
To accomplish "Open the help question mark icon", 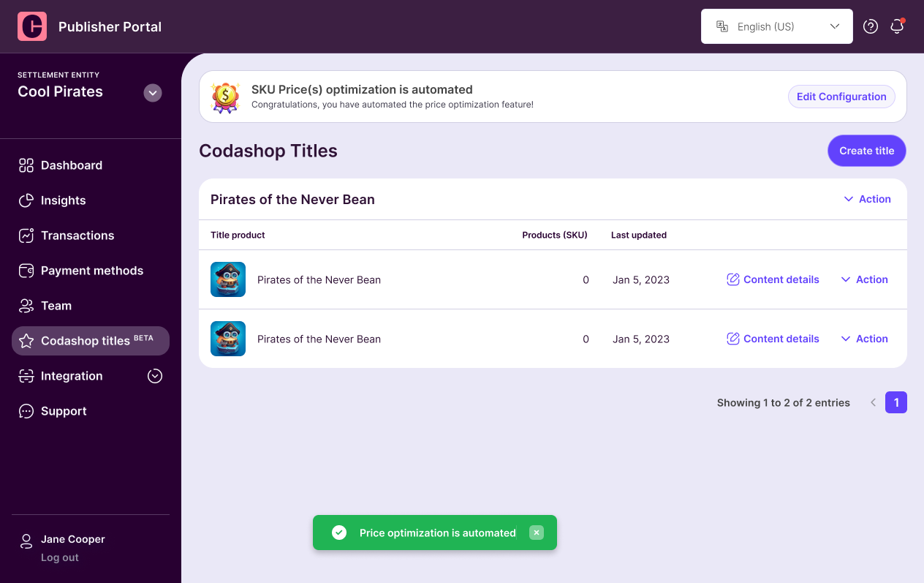I will 871,26.
